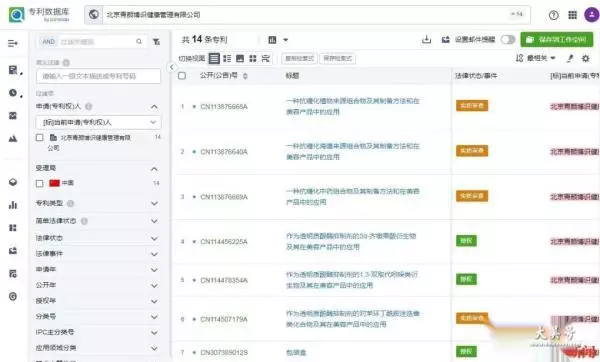Click the save search query button

(x=338, y=58)
